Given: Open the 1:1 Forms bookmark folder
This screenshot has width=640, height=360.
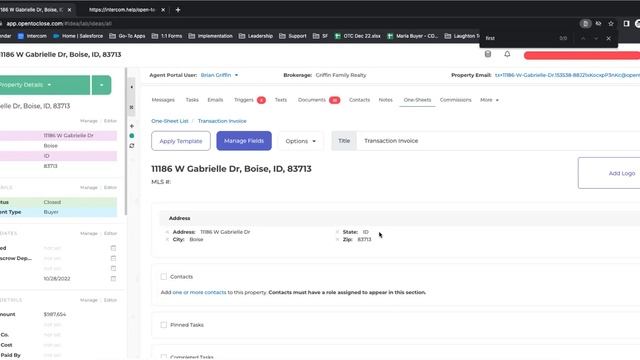Looking at the screenshot, I should [x=167, y=36].
